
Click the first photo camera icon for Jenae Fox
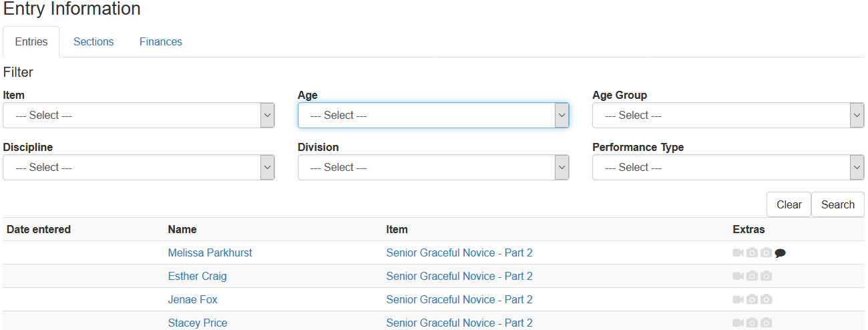click(x=752, y=299)
